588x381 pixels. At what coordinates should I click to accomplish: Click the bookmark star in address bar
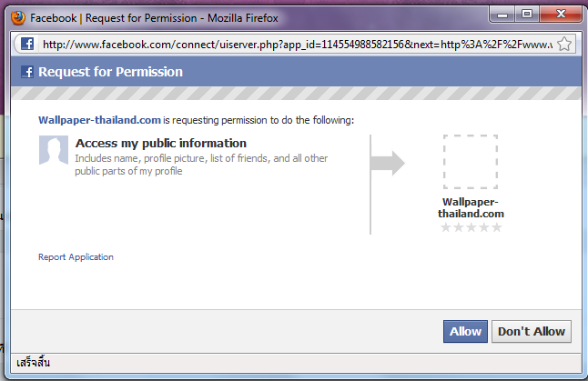coord(563,44)
